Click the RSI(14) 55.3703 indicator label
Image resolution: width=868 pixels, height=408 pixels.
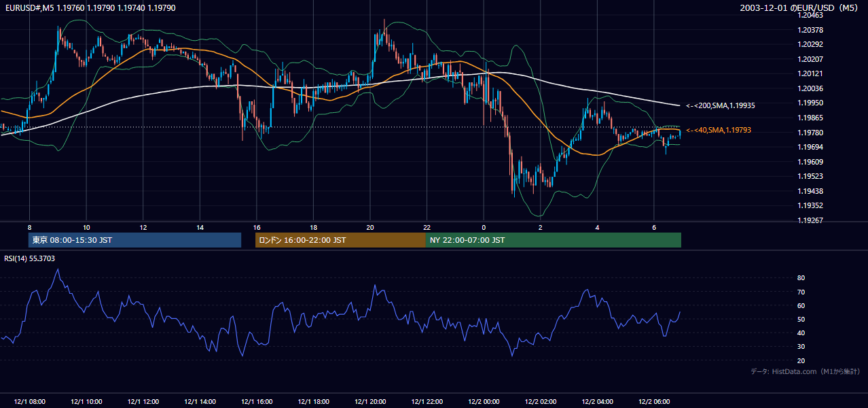30,258
